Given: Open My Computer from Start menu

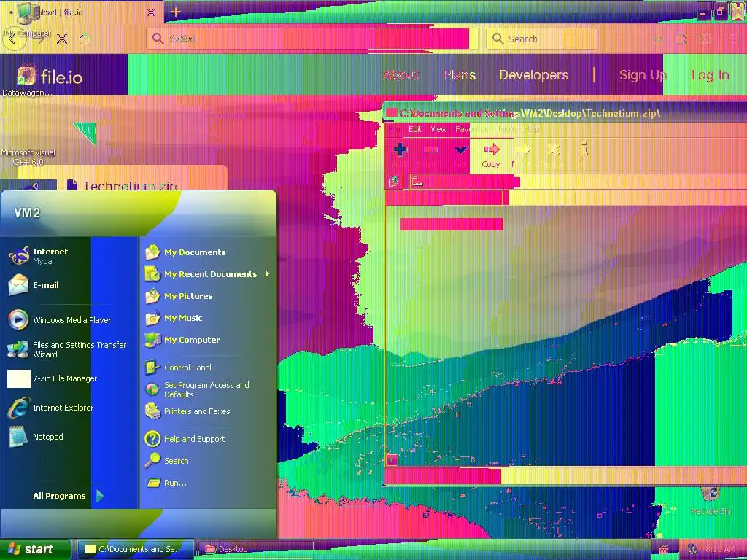Looking at the screenshot, I should (x=182, y=340).
